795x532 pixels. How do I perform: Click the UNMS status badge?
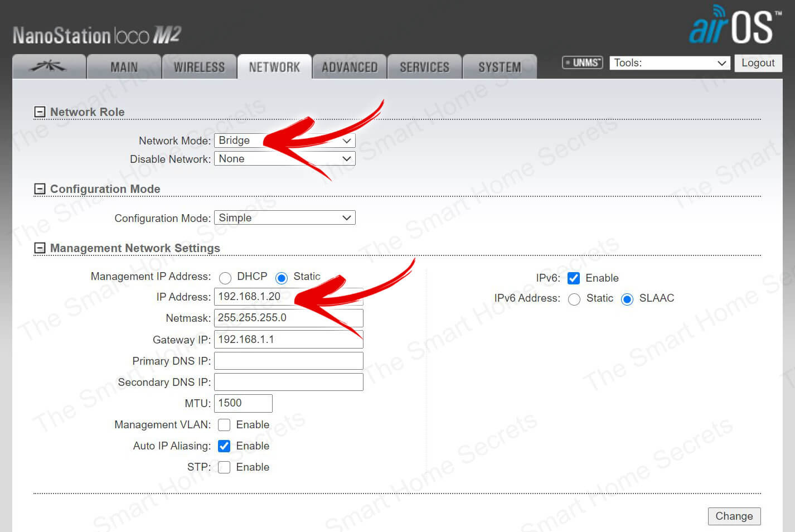(582, 62)
